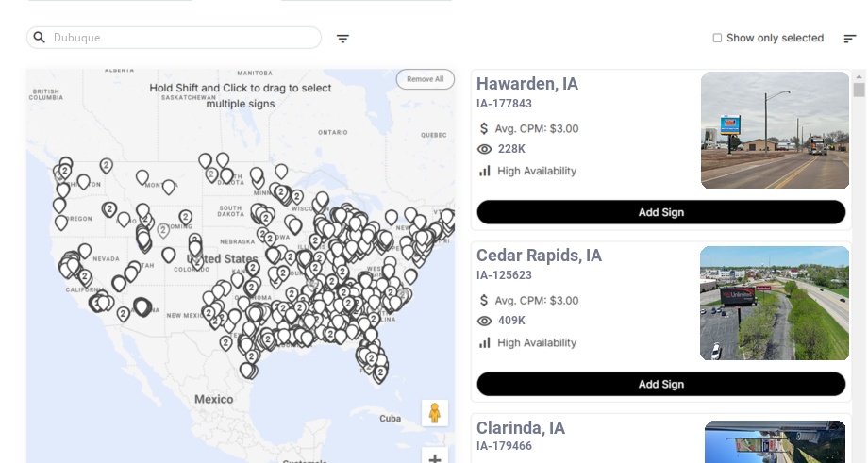Click the results list scrollbar
The width and height of the screenshot is (868, 463).
(859, 90)
